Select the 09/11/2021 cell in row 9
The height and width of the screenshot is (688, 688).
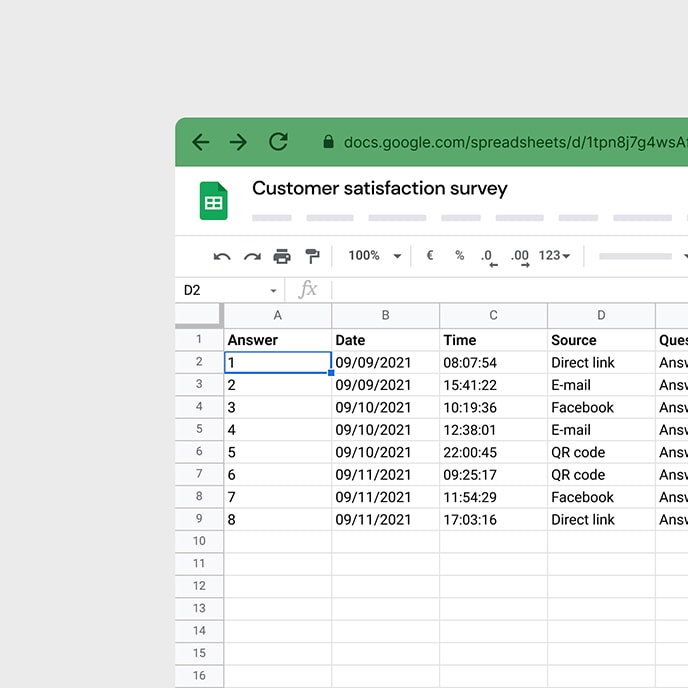click(x=386, y=519)
